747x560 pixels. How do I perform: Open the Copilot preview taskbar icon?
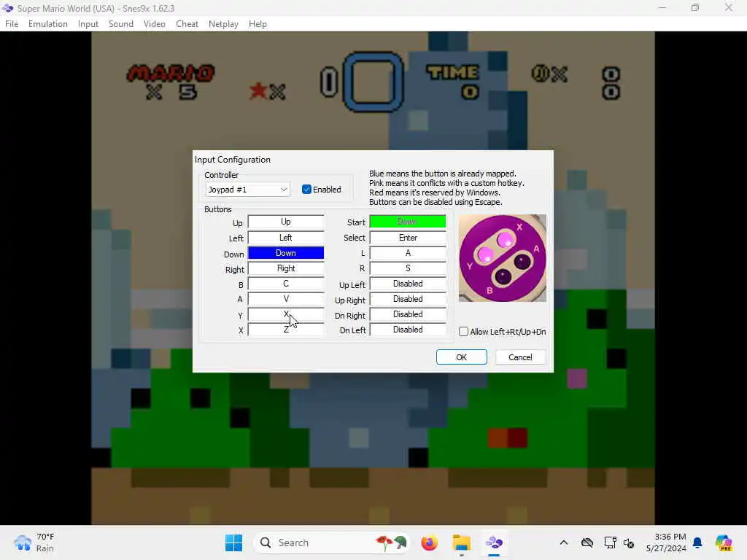pos(724,542)
